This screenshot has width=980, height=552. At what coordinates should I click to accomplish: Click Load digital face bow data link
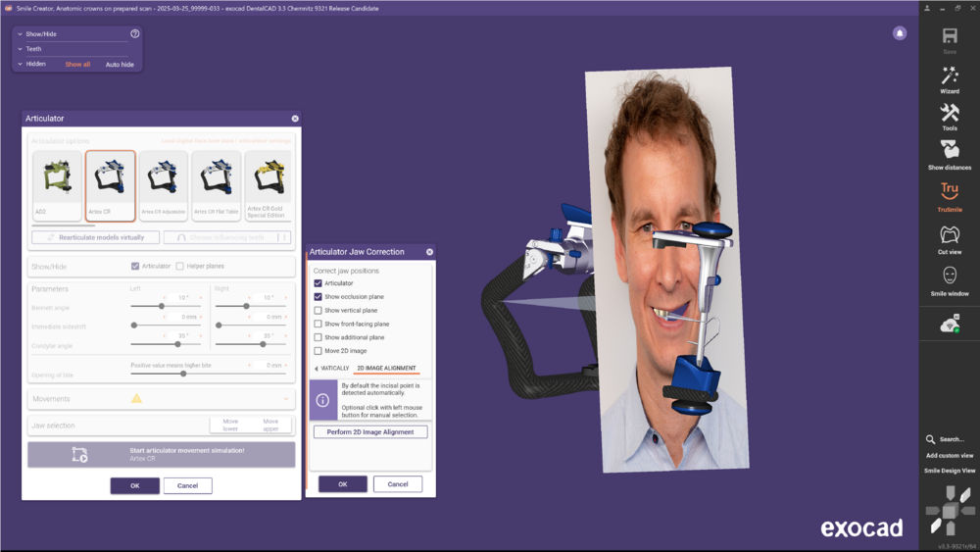(226, 140)
